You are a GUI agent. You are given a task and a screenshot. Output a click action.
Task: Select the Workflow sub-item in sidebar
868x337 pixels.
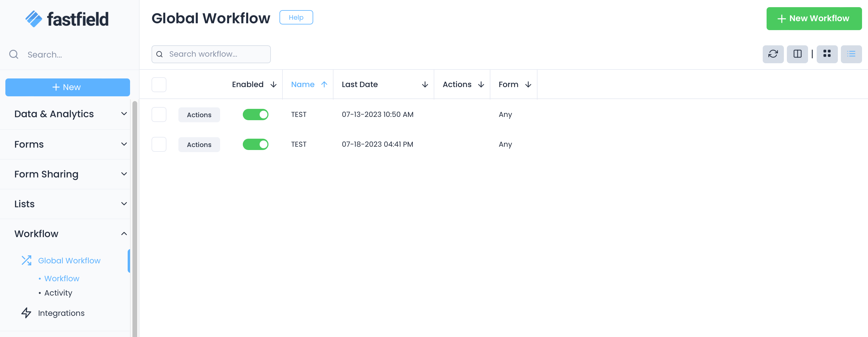coord(61,278)
